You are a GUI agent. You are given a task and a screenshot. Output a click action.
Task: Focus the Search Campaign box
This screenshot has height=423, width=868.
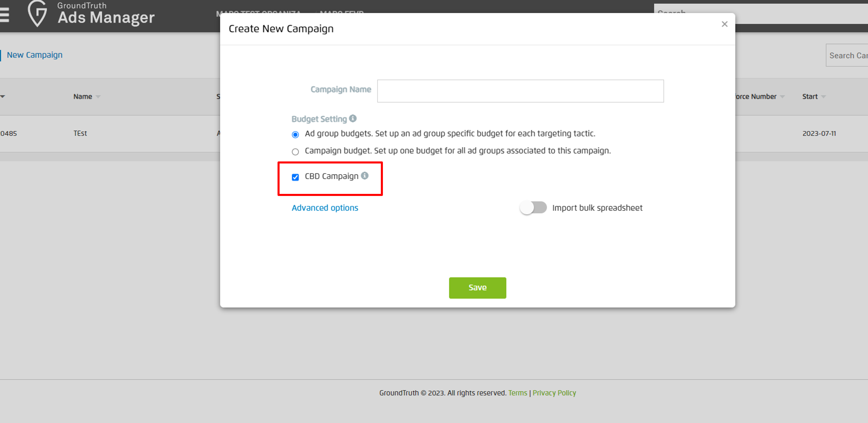[847, 56]
